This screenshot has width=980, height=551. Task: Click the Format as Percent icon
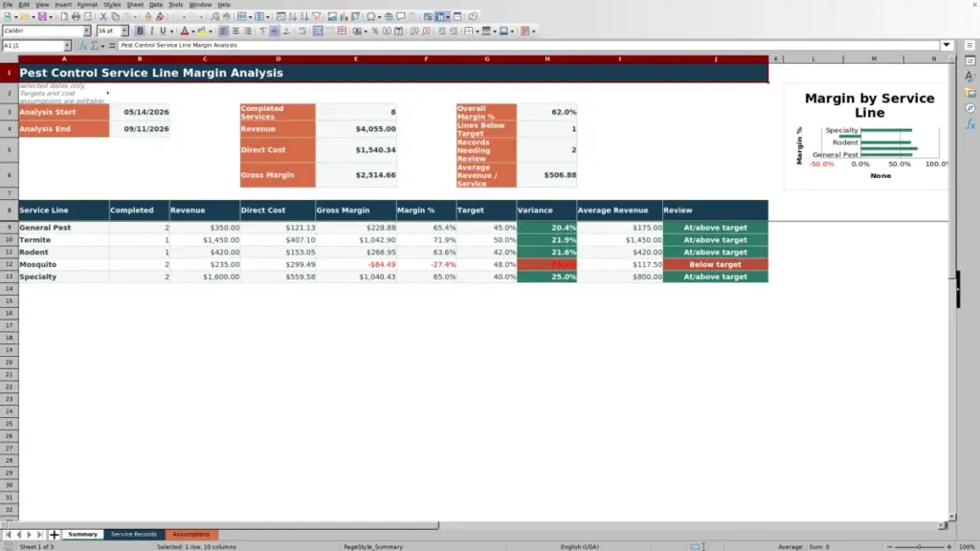coord(375,32)
